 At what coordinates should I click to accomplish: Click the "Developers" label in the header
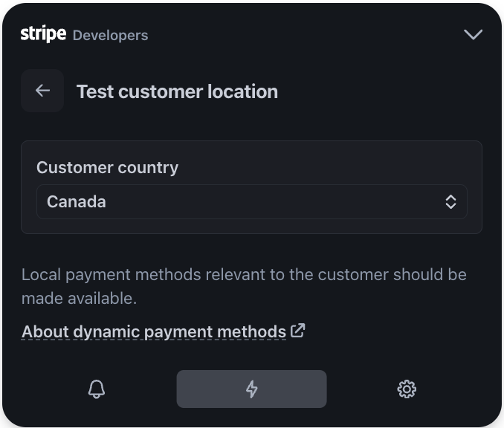coord(110,35)
